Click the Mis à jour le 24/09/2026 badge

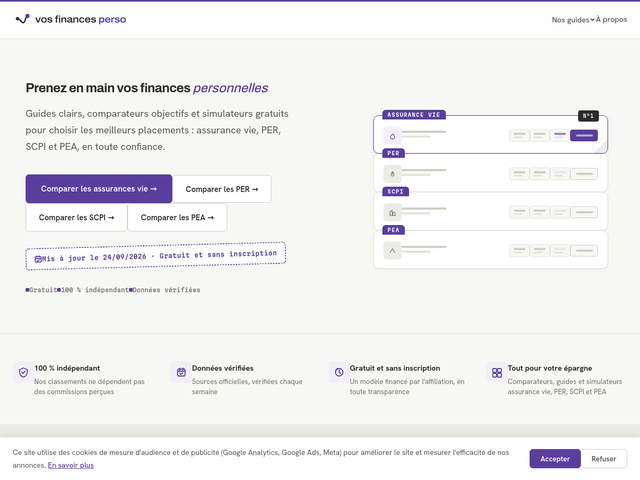click(x=156, y=256)
